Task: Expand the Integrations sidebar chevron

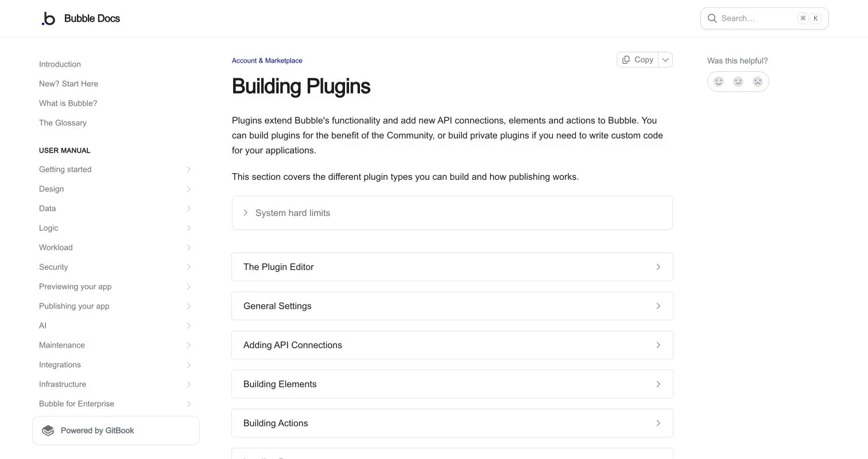Action: (x=189, y=365)
